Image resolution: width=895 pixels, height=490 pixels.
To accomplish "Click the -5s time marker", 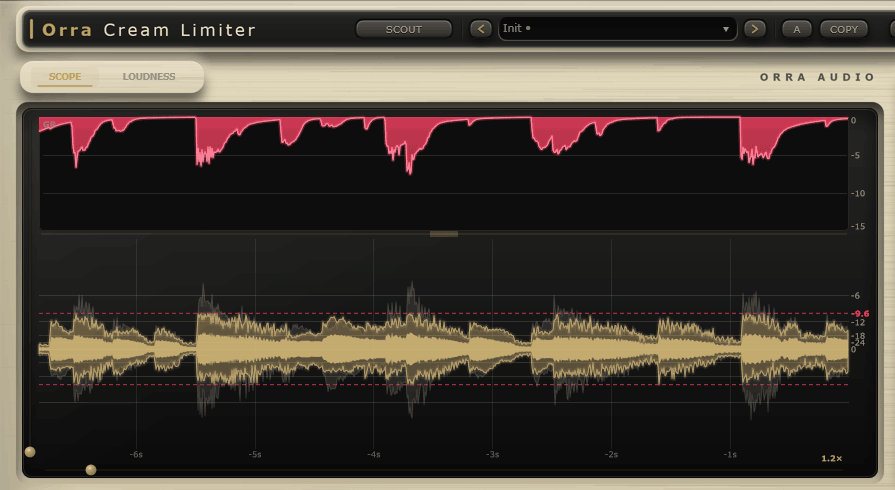I will (x=255, y=455).
